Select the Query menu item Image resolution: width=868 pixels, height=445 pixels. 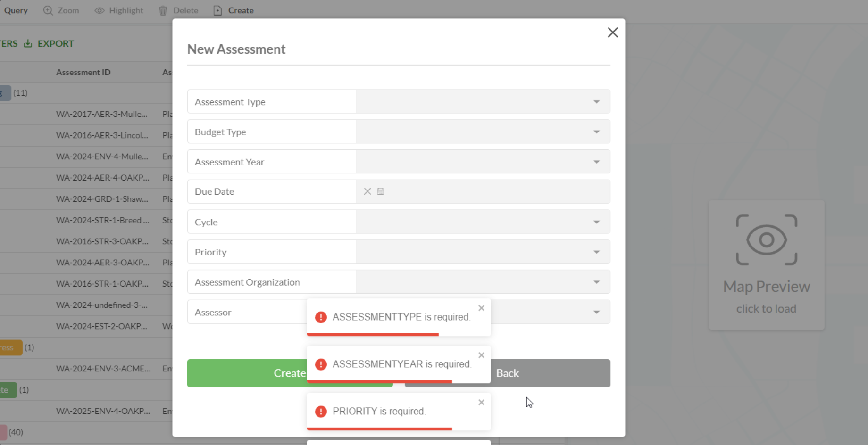point(16,10)
